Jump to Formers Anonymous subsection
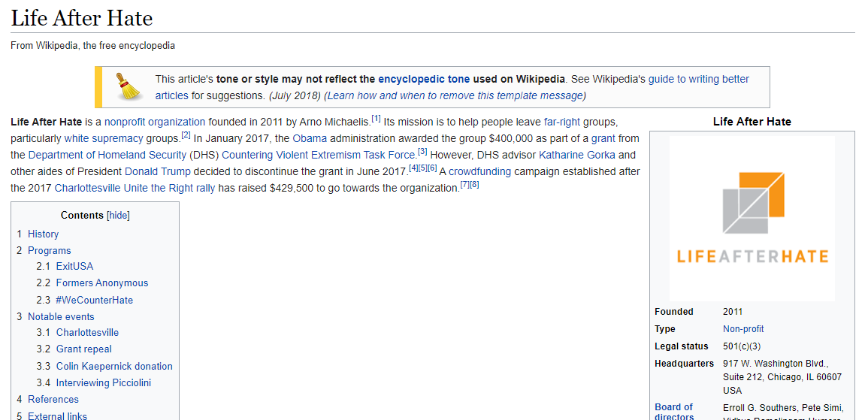Image resolution: width=868 pixels, height=420 pixels. point(102,283)
